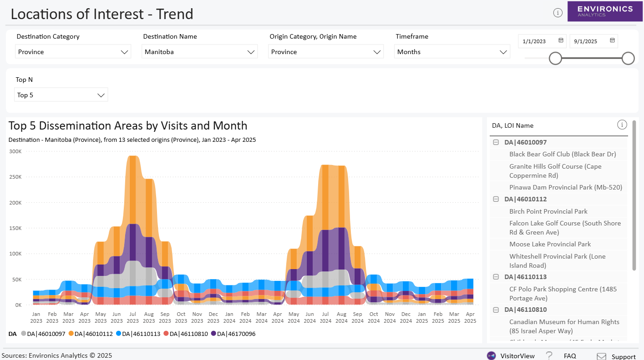This screenshot has height=360, width=644.
Task: Open the info tooltip beside the page title
Action: (x=558, y=12)
